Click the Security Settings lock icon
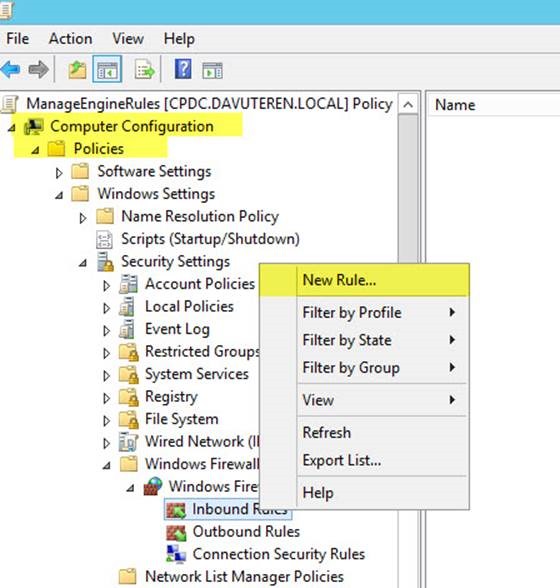Viewport: 560px width, 588px height. [105, 262]
